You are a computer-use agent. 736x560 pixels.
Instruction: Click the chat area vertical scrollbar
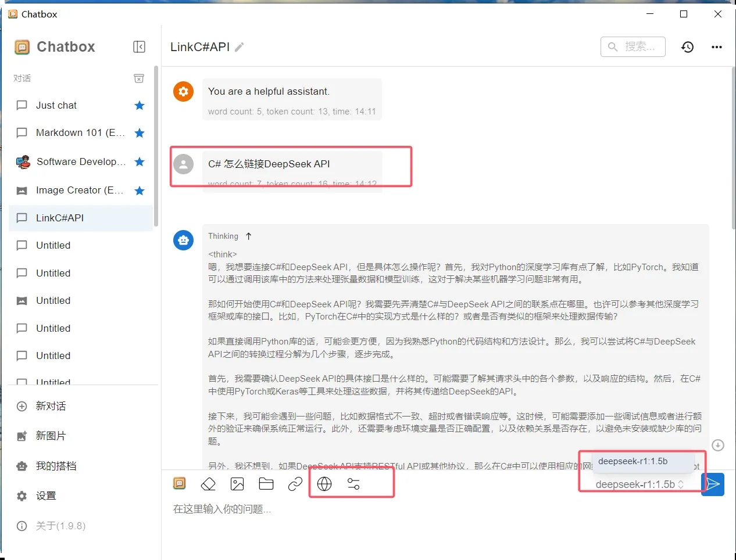click(x=733, y=148)
